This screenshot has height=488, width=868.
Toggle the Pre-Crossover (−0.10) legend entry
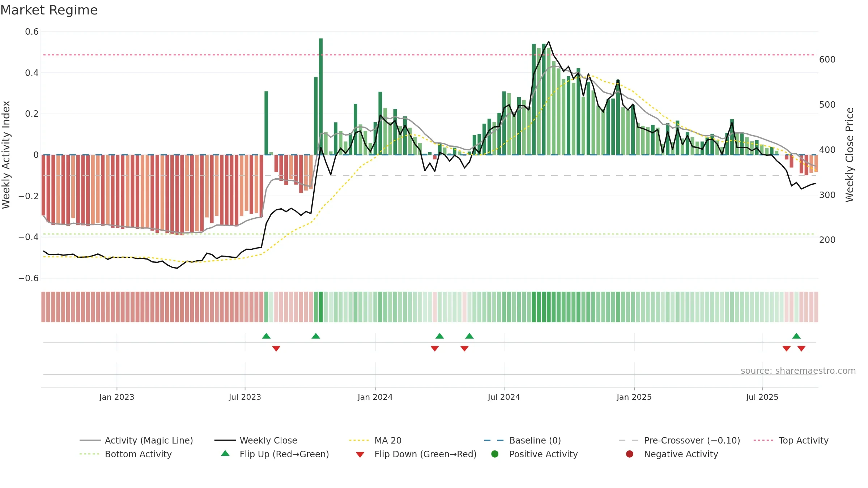(x=680, y=440)
